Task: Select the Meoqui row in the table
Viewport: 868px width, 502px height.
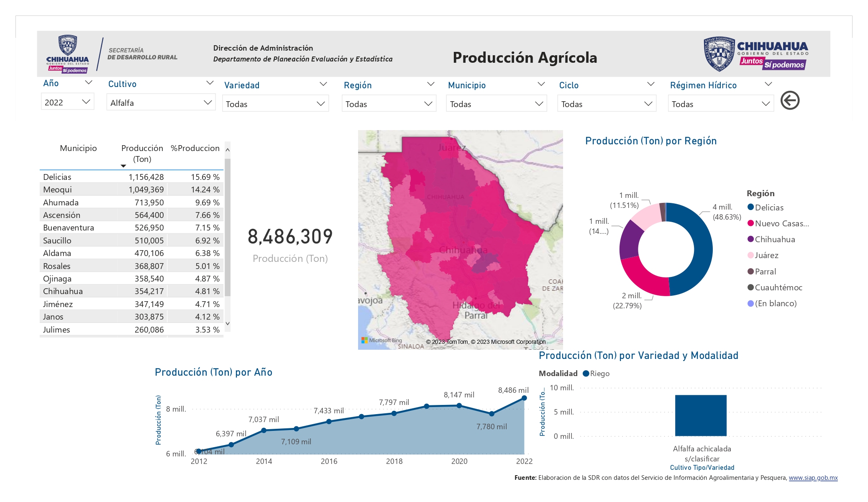Action: click(x=131, y=190)
